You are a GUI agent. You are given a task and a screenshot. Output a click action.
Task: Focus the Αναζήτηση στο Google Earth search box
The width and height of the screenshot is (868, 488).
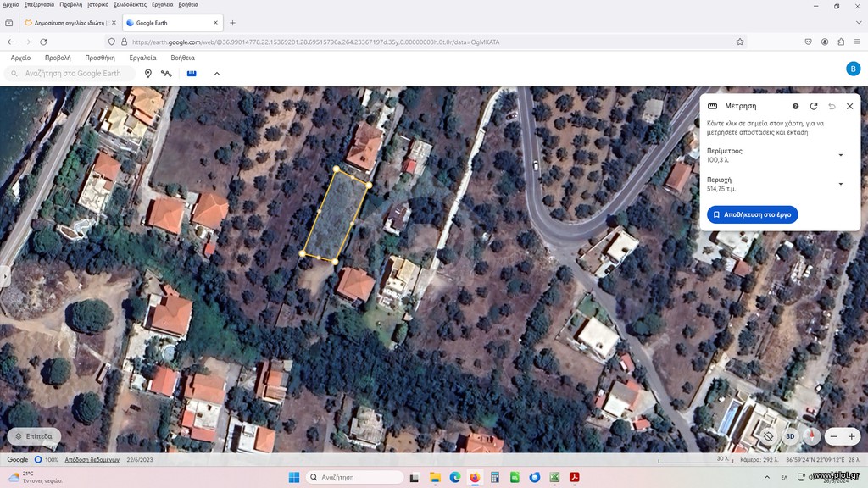70,73
